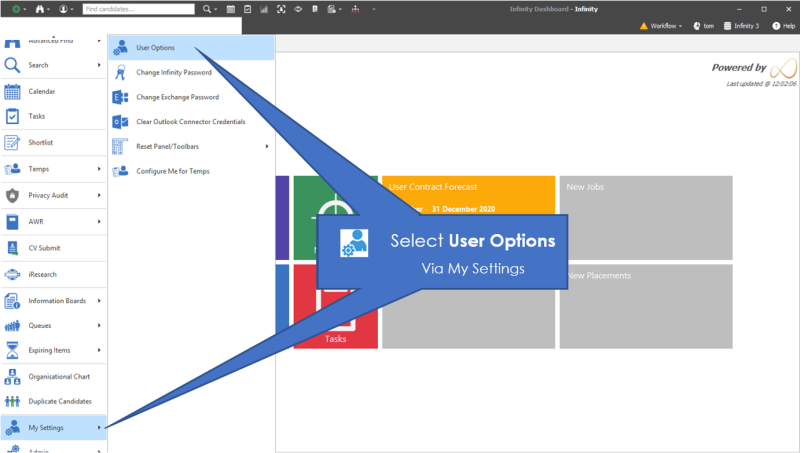This screenshot has height=453, width=800.
Task: Click the Find candidates search field
Action: 138,9
